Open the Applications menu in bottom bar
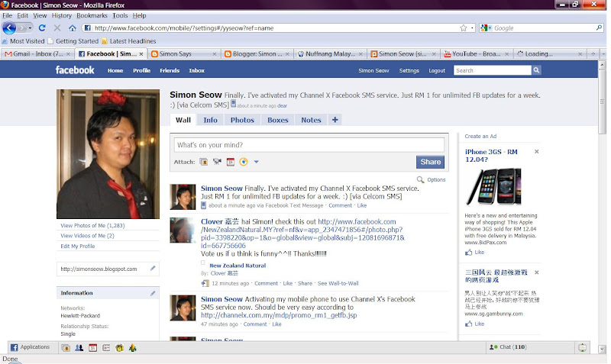 31,347
